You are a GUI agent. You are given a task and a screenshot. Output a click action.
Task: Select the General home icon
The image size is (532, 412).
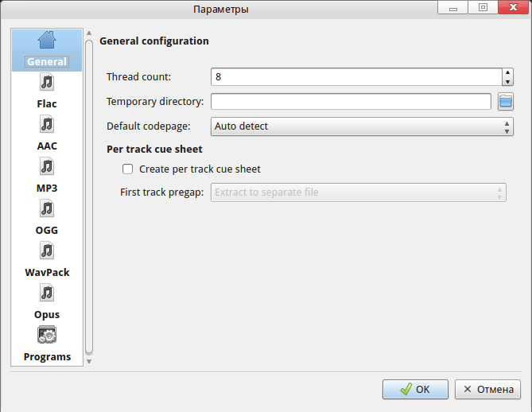pyautogui.click(x=47, y=40)
